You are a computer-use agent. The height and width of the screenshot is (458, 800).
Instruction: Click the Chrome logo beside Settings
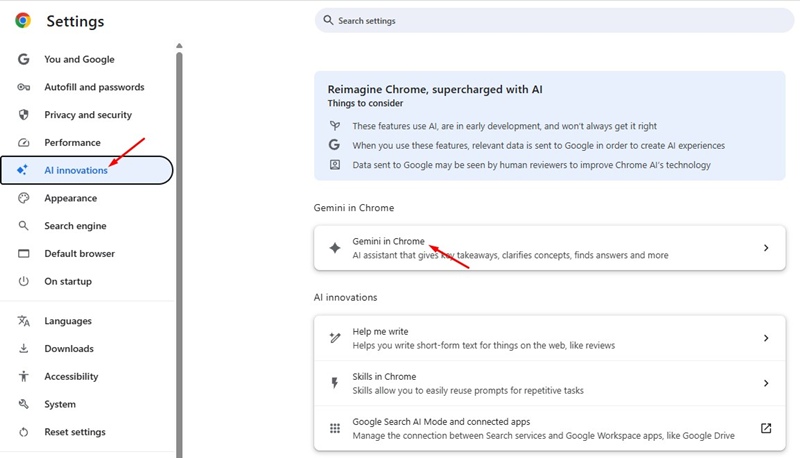[23, 20]
